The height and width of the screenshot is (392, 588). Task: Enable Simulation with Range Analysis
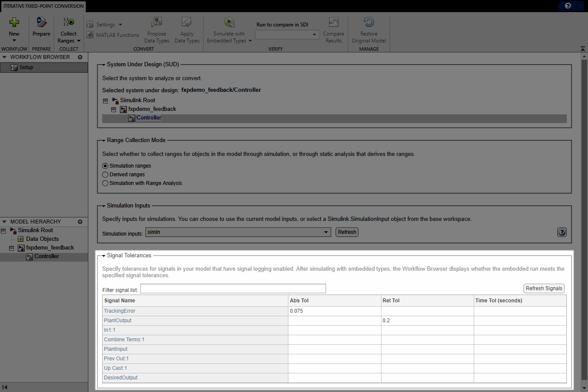click(x=105, y=183)
